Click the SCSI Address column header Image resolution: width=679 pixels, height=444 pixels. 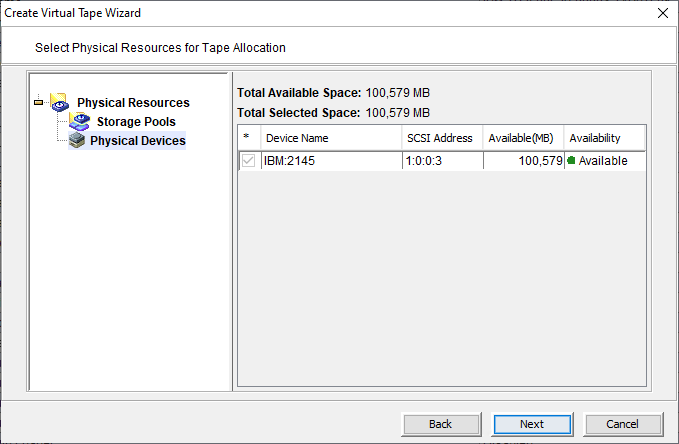coord(442,138)
